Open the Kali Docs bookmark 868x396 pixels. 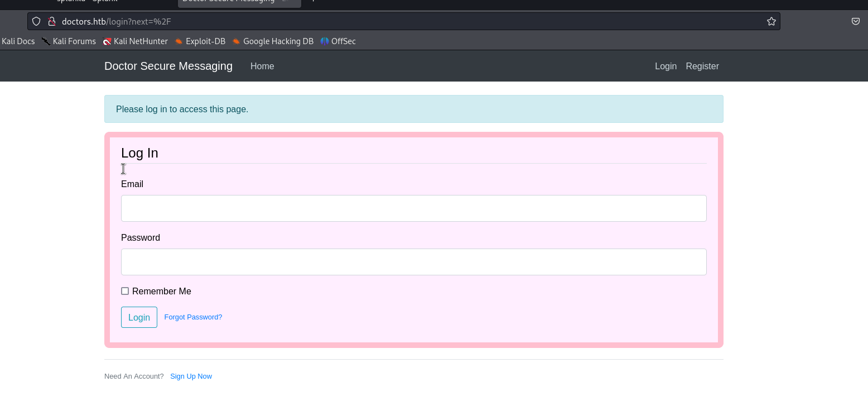tap(18, 41)
